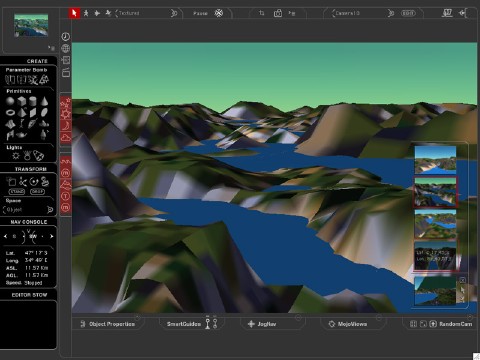Open the Camera selection dropdown arrow
This screenshot has height=360, width=480.
coord(391,13)
